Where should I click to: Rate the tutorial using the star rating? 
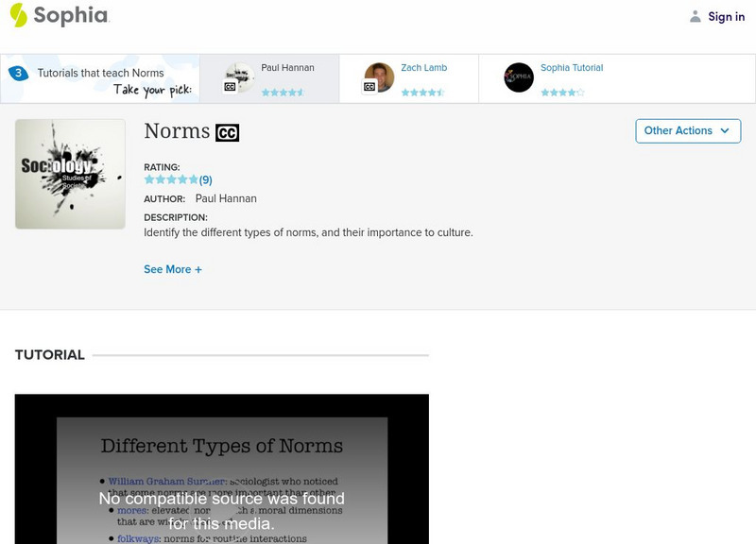coord(169,178)
